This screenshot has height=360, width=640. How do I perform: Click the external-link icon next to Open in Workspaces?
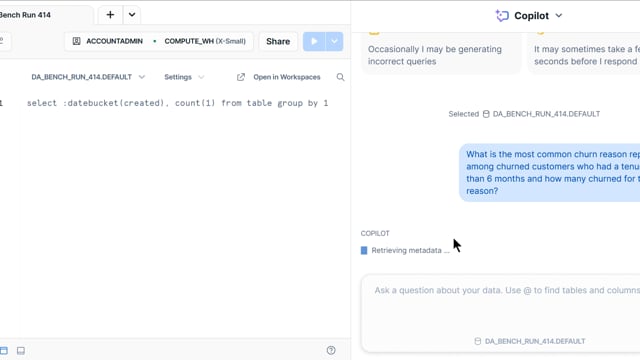(x=241, y=77)
